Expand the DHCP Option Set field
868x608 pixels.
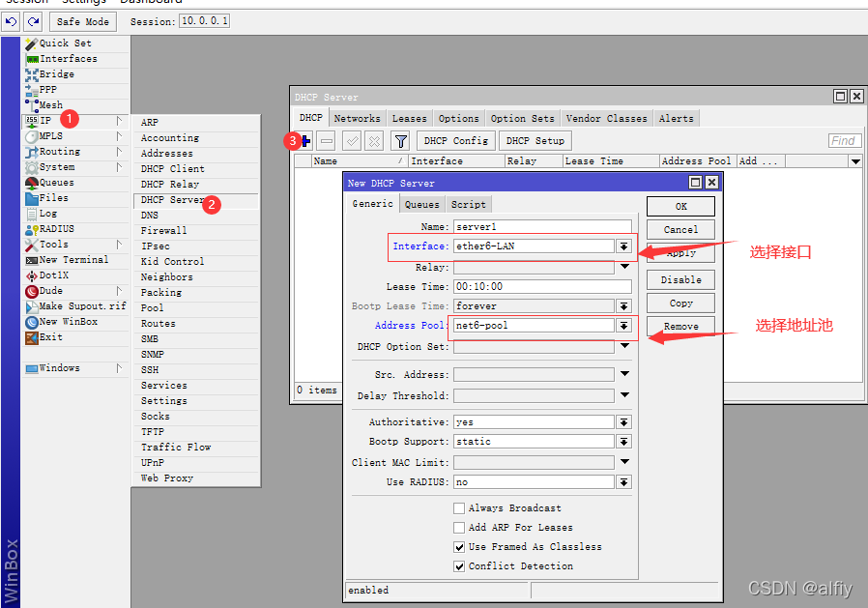[625, 346]
